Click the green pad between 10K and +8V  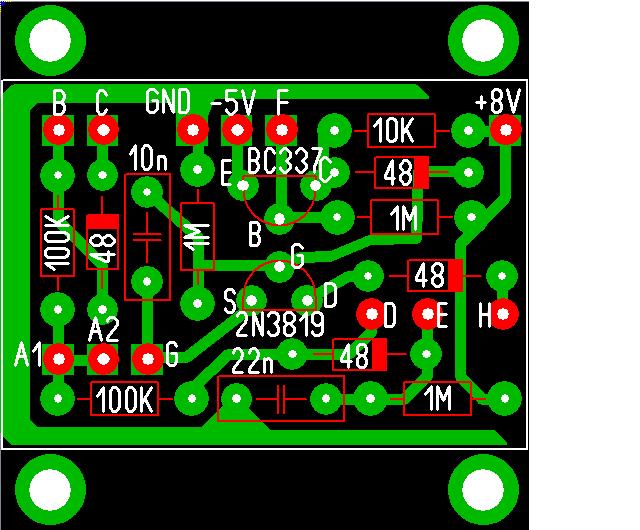[x=469, y=131]
